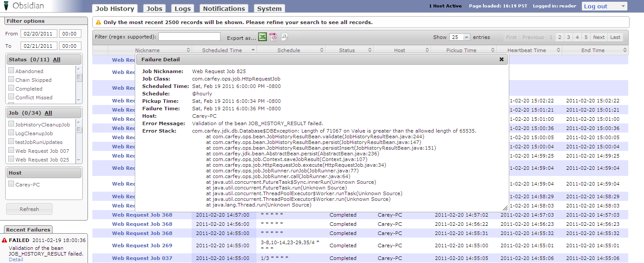This screenshot has width=644, height=263.
Task: Enable the Carey-PC host checkbox
Action: [x=11, y=184]
